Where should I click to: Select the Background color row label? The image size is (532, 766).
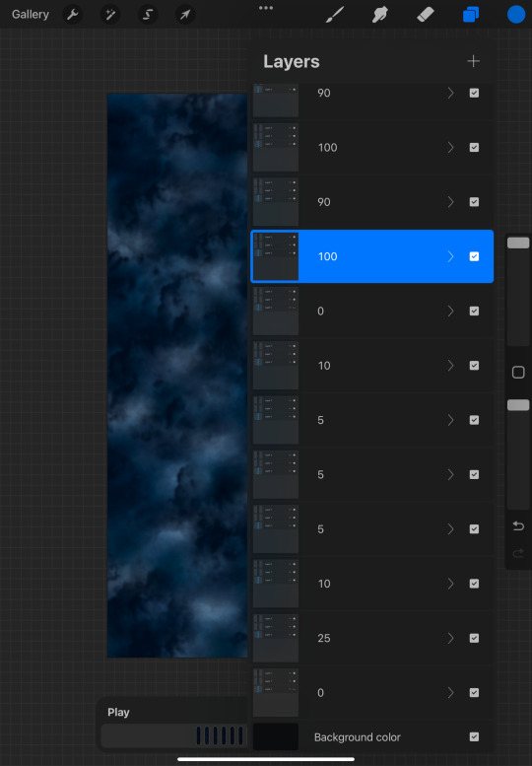(358, 736)
